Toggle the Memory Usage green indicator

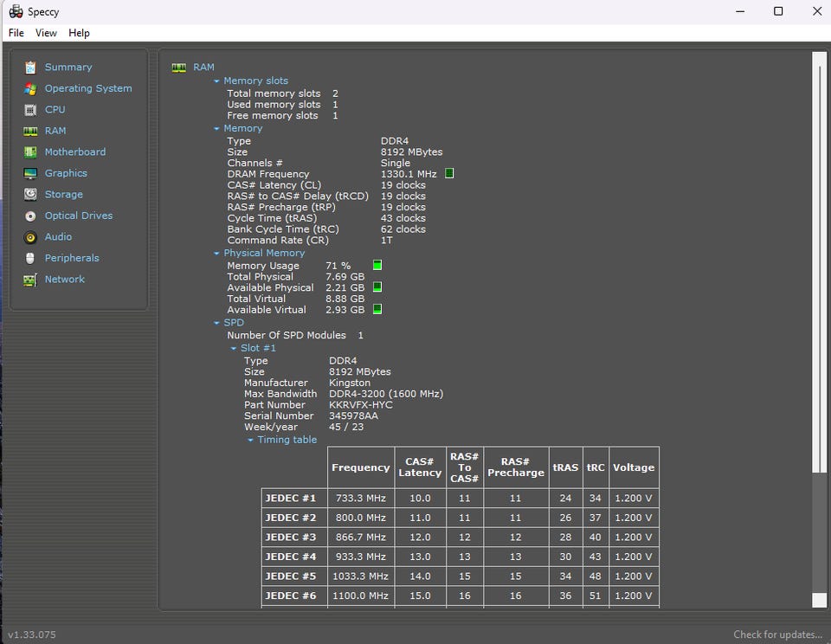[x=377, y=266]
